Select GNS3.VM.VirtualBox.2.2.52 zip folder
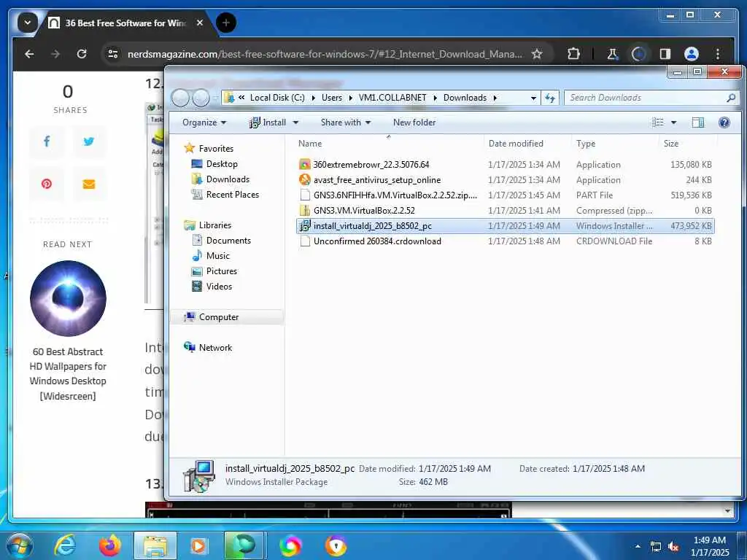The height and width of the screenshot is (560, 747). click(x=505, y=211)
